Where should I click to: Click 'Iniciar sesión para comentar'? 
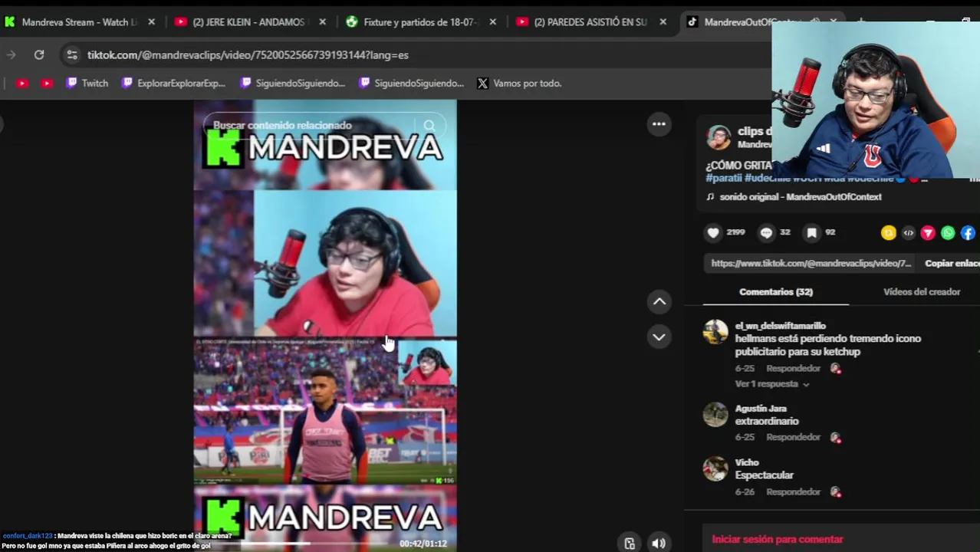(777, 540)
